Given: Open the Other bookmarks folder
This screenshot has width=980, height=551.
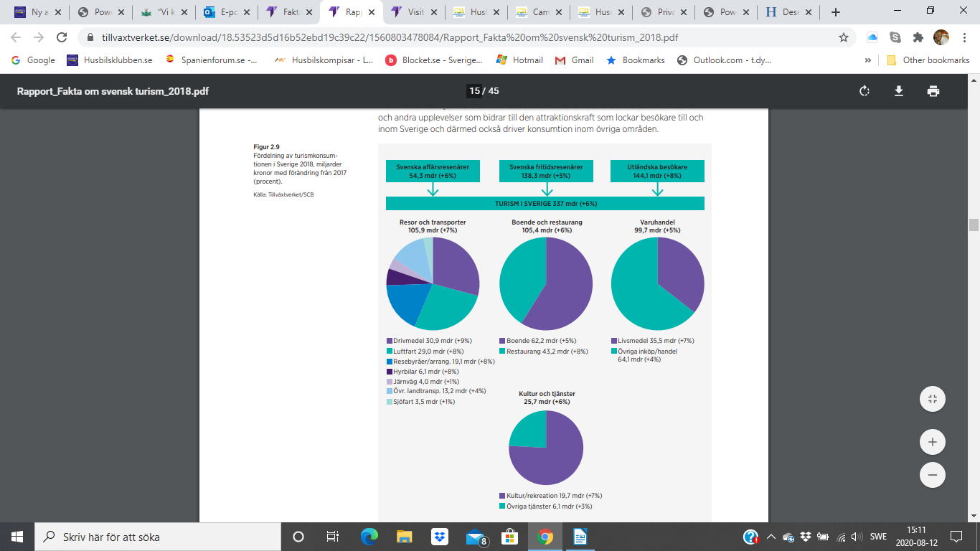Looking at the screenshot, I should pos(928,60).
